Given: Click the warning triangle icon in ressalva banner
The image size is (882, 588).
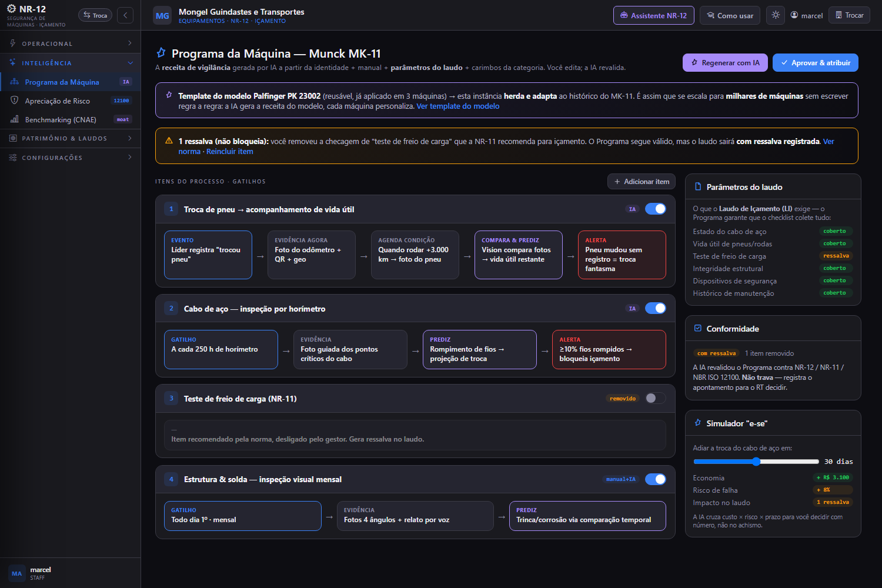Looking at the screenshot, I should pos(169,141).
